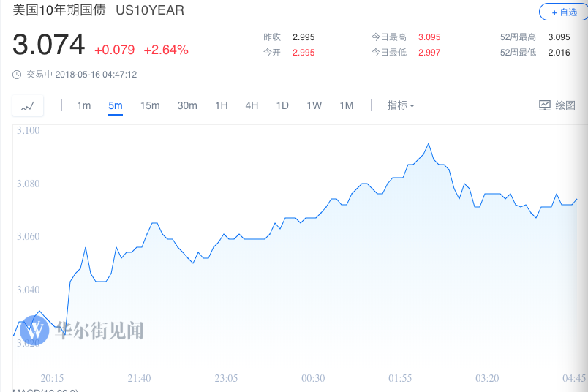Viewport: 588px width, 392px height.
Task: Select the 1D daily interval
Action: (x=282, y=105)
